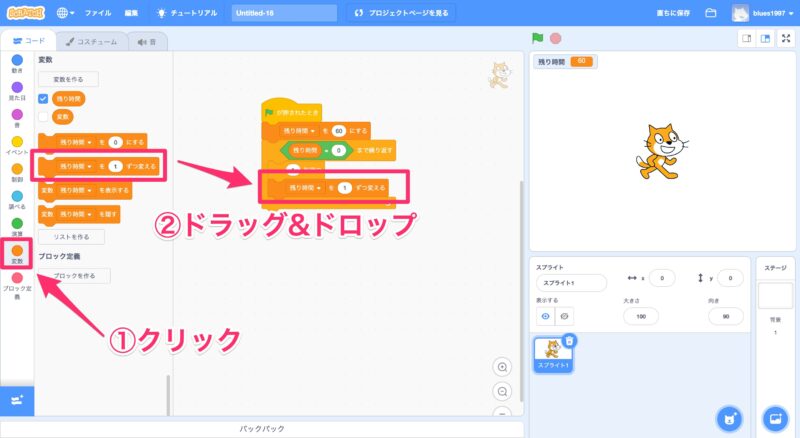Switch to small stage layout

(x=745, y=39)
